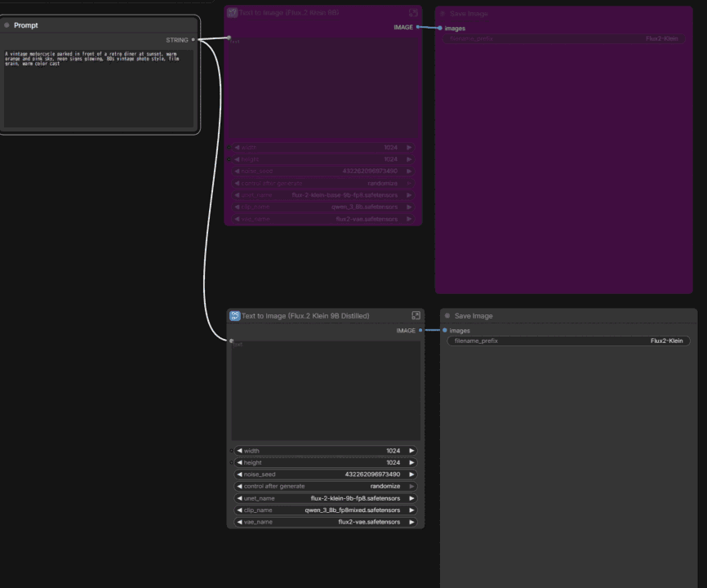Image resolution: width=707 pixels, height=588 pixels.
Task: Click the images input slot on gray Save Image
Action: 445,330
